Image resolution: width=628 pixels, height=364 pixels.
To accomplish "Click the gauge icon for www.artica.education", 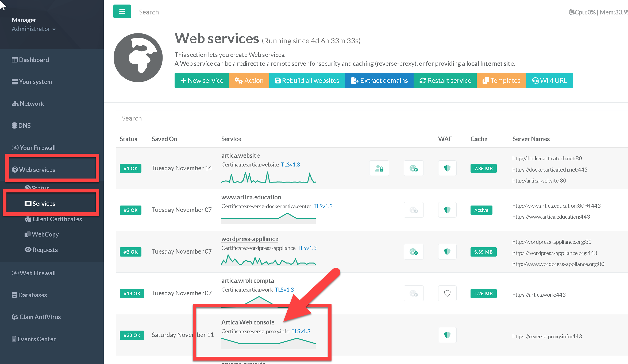I will click(x=413, y=210).
